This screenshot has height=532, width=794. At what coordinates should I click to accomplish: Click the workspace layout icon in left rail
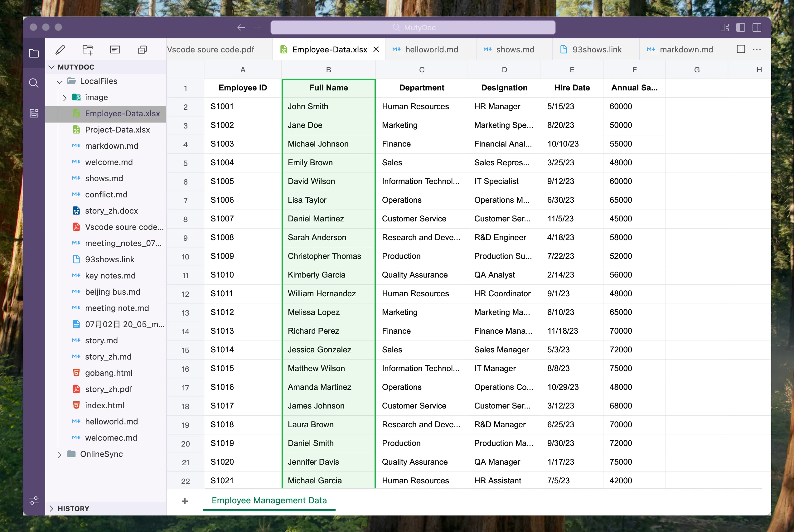tap(34, 113)
